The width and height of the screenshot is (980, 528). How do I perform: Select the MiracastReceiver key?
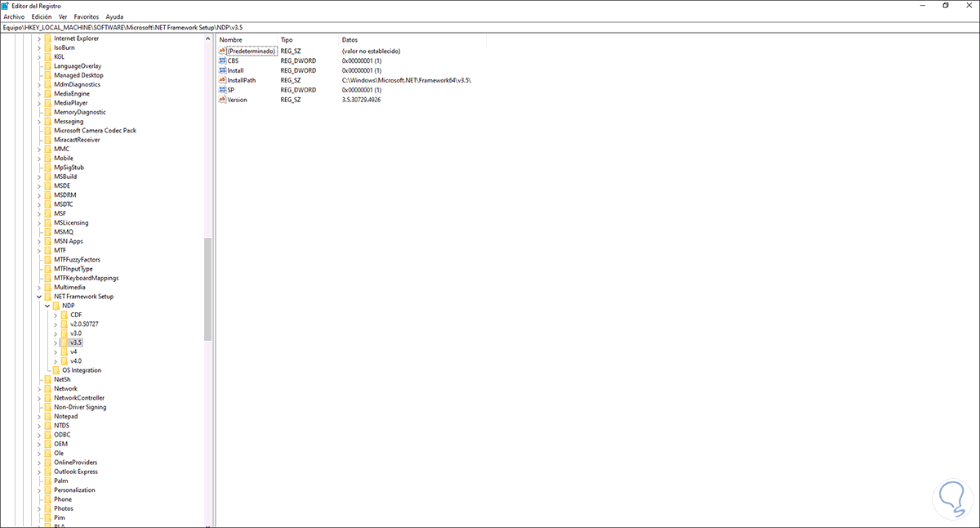(77, 140)
